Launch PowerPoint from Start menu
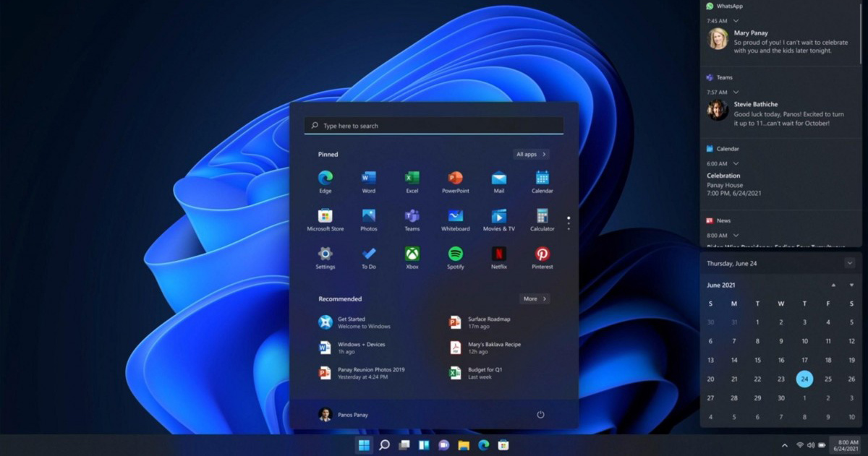 tap(456, 181)
